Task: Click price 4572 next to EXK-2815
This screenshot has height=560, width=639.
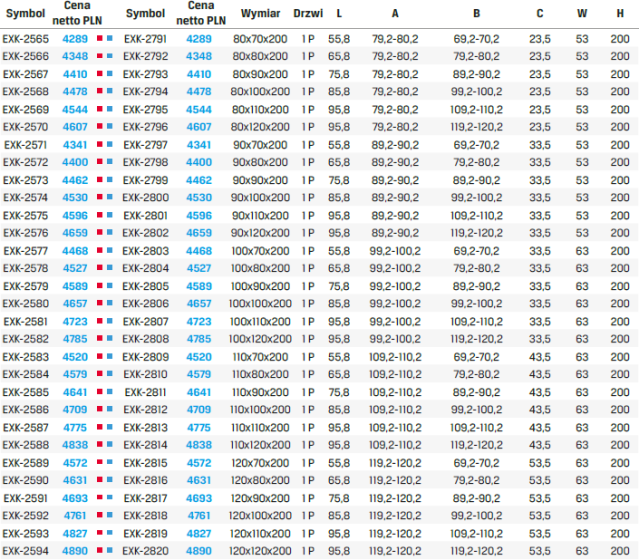Action: 199,463
